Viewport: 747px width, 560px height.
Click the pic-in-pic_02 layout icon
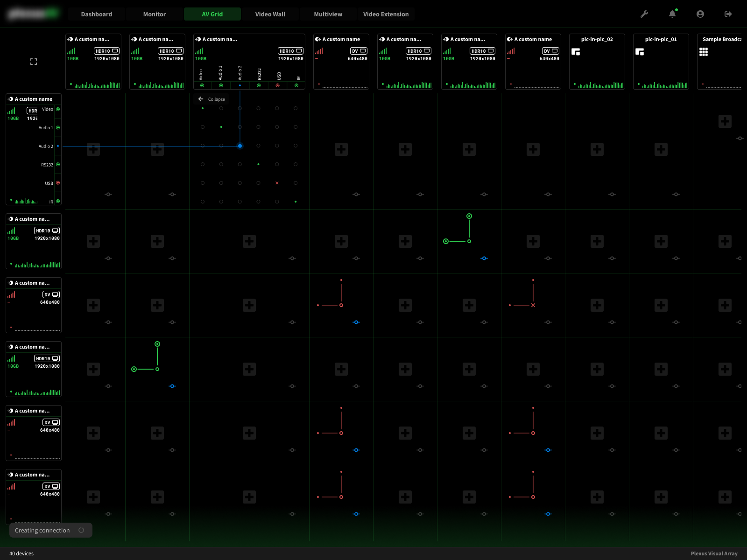[x=576, y=52]
